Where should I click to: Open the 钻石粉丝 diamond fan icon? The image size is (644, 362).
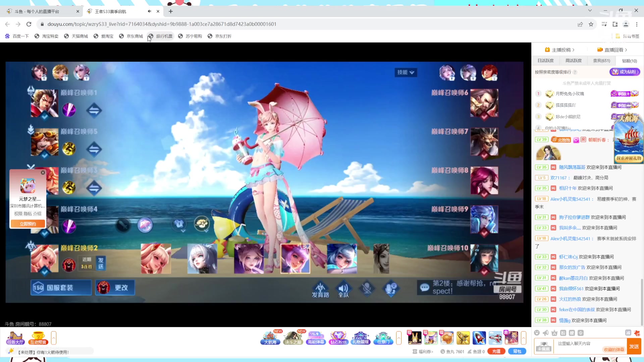pyautogui.click(x=338, y=338)
